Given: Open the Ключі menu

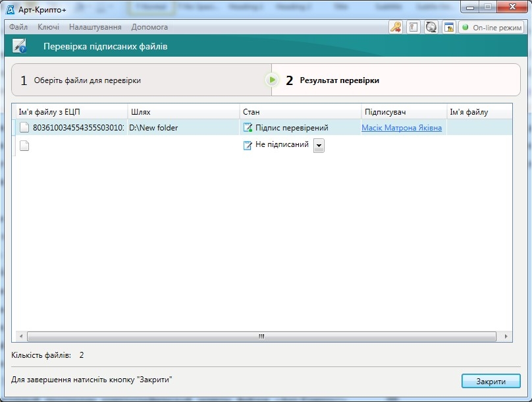Looking at the screenshot, I should coord(49,27).
